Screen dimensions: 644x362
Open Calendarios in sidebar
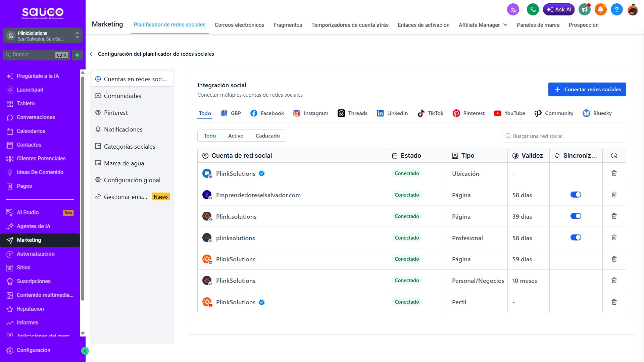(31, 131)
